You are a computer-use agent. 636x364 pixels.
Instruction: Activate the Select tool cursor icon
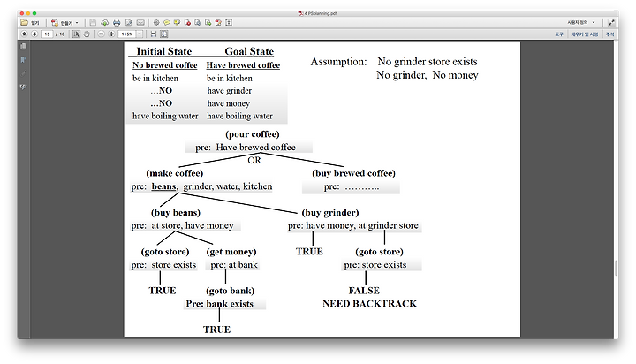click(76, 34)
